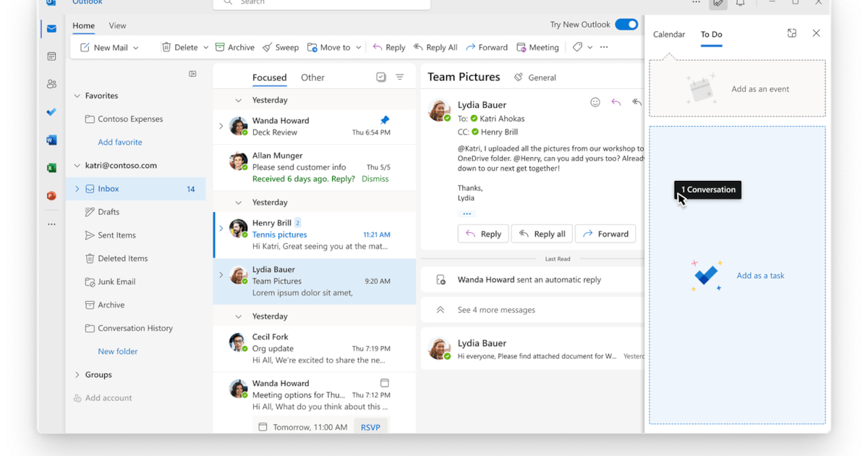Click the New folder link
Viewport: 868px width, 456px height.
pos(118,352)
